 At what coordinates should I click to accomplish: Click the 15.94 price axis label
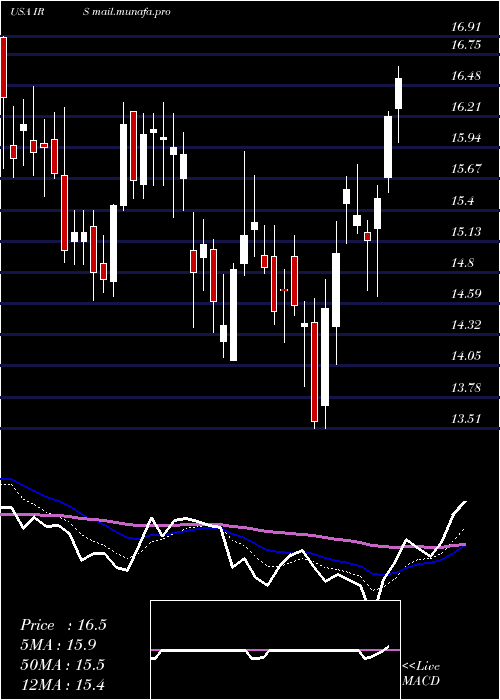466,138
